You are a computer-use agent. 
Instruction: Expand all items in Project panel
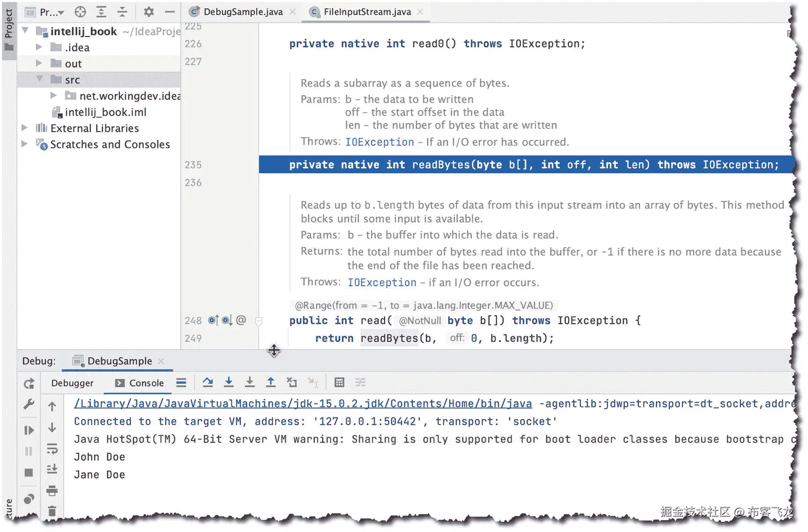pyautogui.click(x=101, y=12)
